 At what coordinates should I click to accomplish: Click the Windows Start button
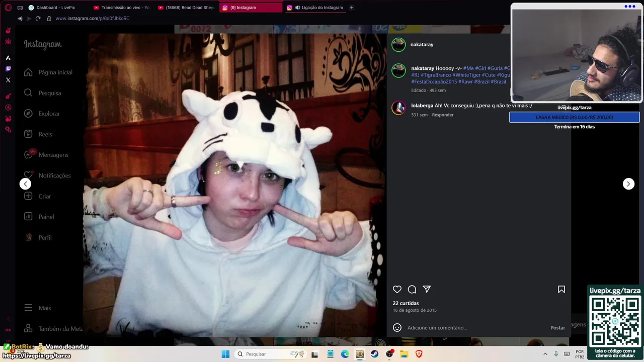[x=225, y=354]
